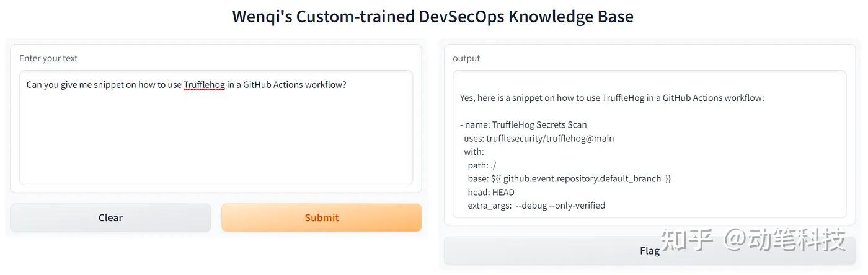Viewport: 868px width, 275px height.
Task: Click the misspelled word Trufflehog in input
Action: click(204, 85)
